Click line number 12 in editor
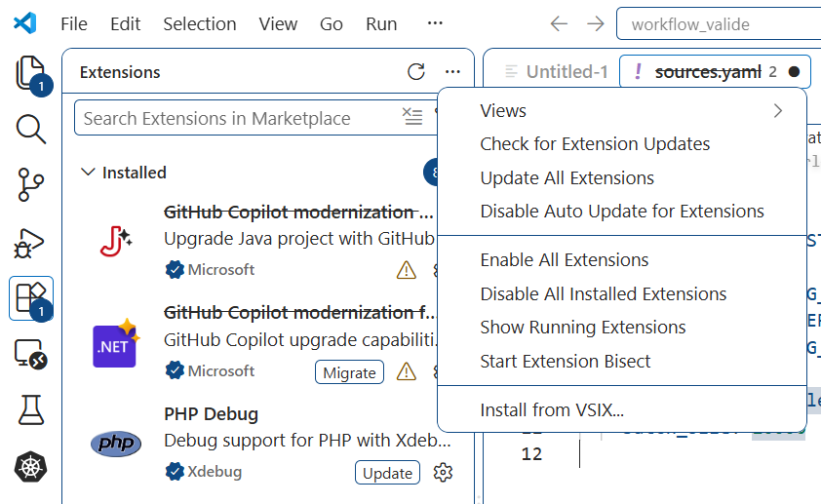 click(x=531, y=453)
